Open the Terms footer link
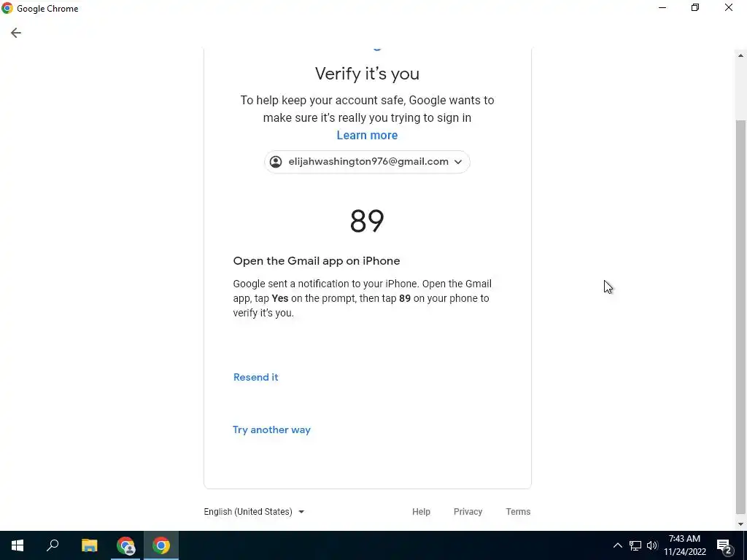This screenshot has height=560, width=747. coord(518,511)
